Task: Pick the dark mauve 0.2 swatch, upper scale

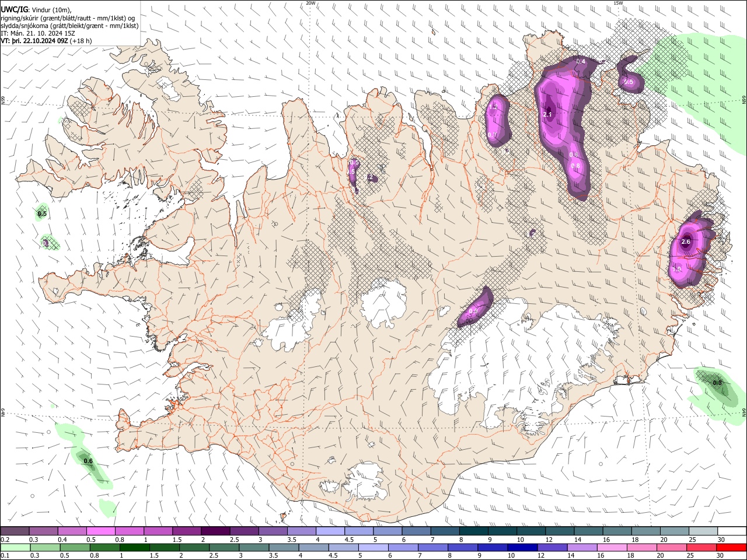Action: click(x=15, y=531)
